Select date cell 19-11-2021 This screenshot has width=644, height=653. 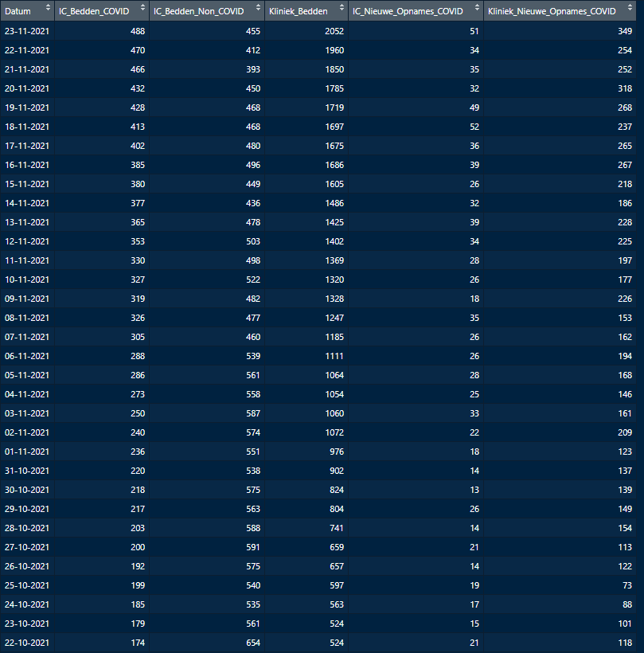pos(26,108)
